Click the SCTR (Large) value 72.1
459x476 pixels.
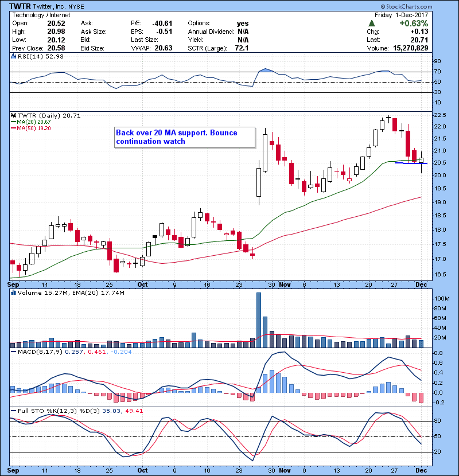[x=242, y=48]
